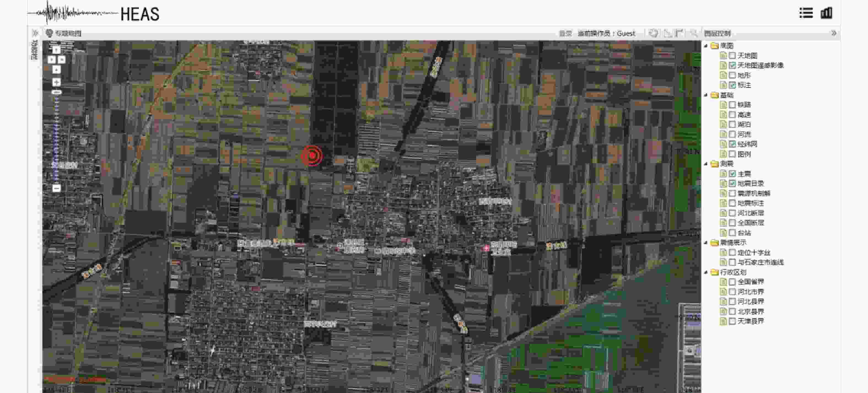Collapse the 底图 folder in layer tree
This screenshot has width=868, height=393.
[706, 45]
